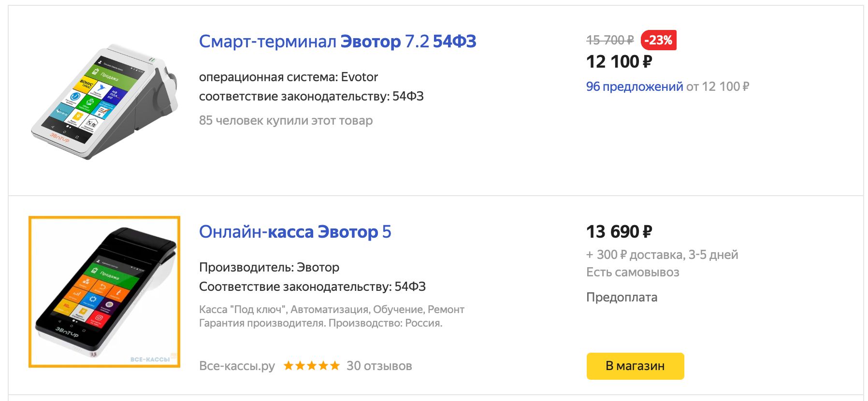Click the 85 человек купили этот товар note
The height and width of the screenshot is (401, 868).
286,120
